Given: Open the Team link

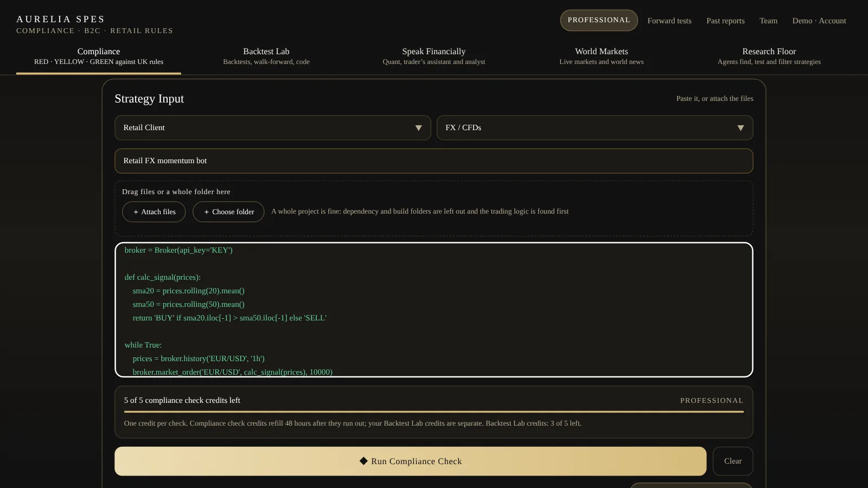Looking at the screenshot, I should 768,21.
